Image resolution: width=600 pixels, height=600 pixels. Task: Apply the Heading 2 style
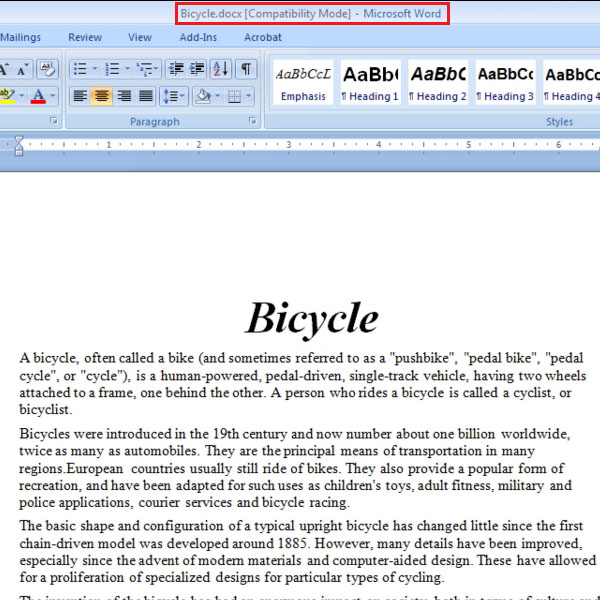(438, 82)
